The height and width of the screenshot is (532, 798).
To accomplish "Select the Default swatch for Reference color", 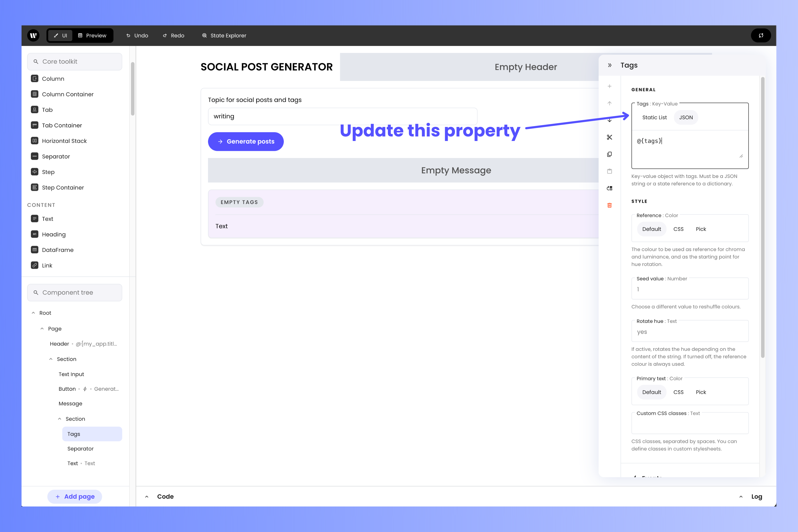I will (x=651, y=229).
